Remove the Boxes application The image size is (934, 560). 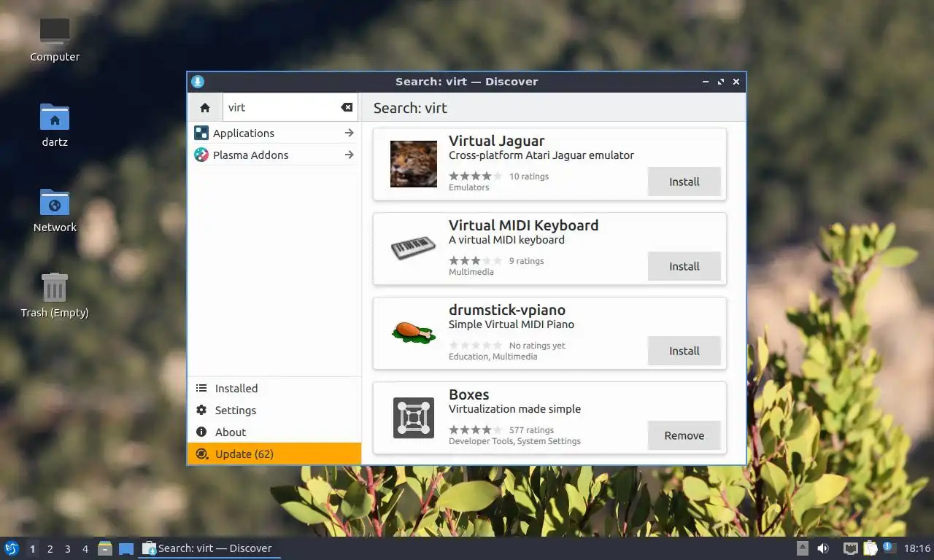tap(684, 435)
